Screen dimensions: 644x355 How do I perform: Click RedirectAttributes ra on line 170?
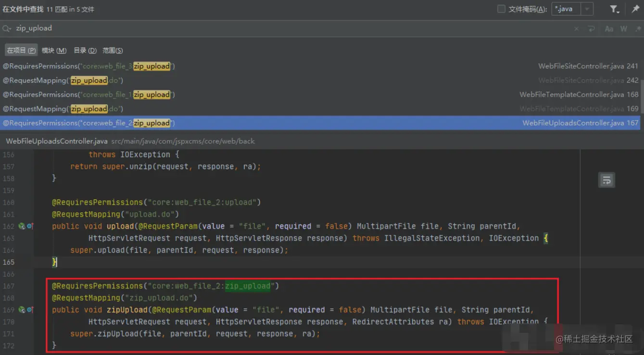tap(400, 322)
